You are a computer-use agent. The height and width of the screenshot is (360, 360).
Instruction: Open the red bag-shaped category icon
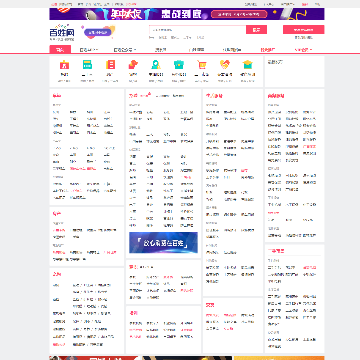pyautogui.click(x=64, y=65)
